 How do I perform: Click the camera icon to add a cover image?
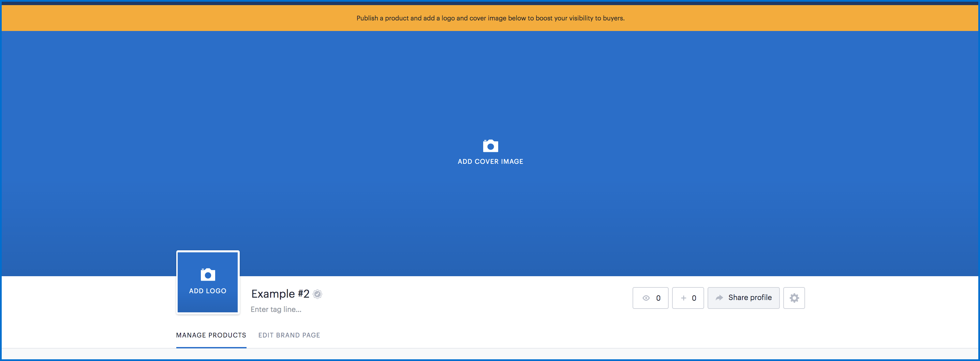pos(490,145)
